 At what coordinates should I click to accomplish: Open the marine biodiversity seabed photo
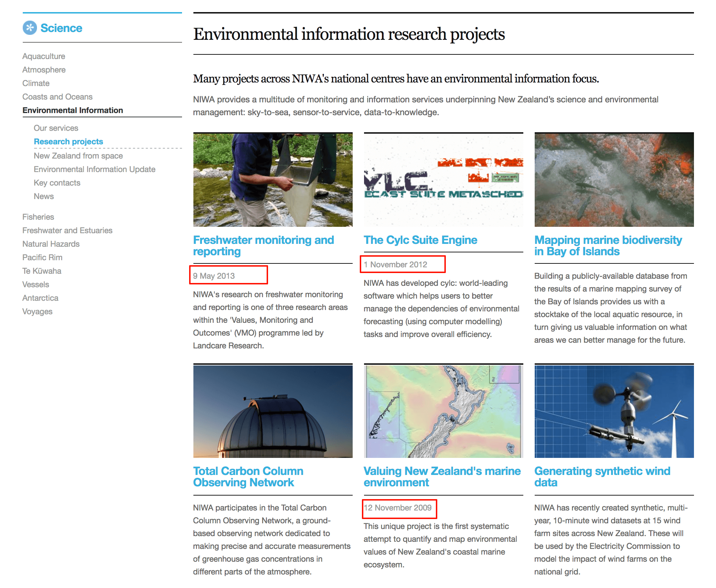614,180
